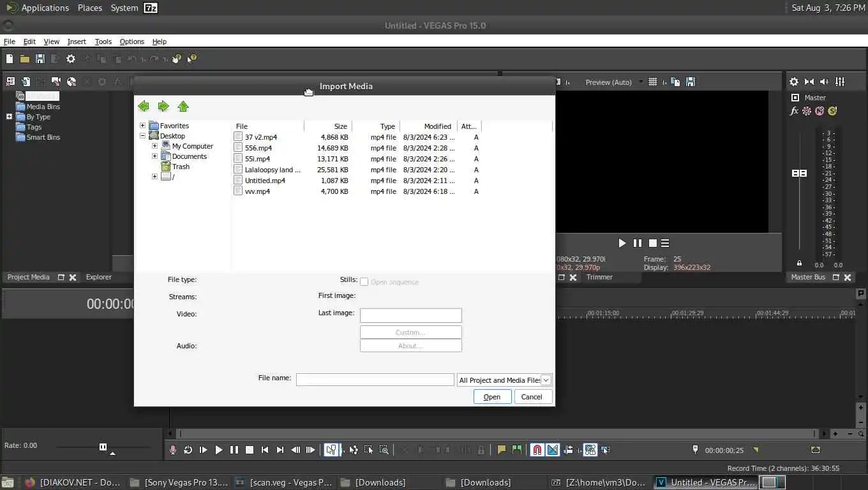The height and width of the screenshot is (490, 868).
Task: Play the video preview
Action: 622,243
